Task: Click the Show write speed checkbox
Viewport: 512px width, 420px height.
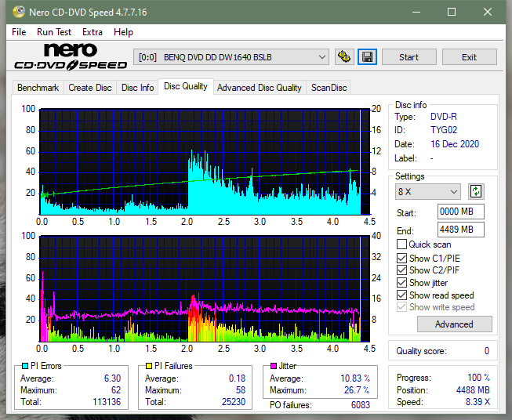Action: pyautogui.click(x=401, y=307)
